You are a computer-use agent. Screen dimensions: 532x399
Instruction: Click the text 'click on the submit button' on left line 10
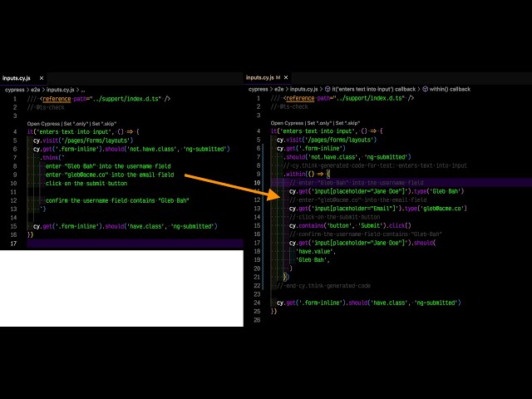86,183
